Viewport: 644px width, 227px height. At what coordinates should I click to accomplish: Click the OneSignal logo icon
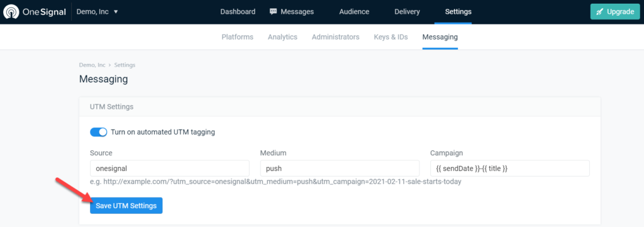pyautogui.click(x=10, y=12)
